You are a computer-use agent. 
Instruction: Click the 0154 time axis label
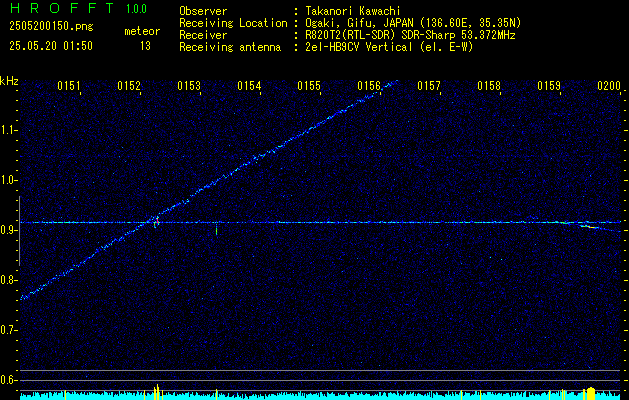click(x=249, y=86)
